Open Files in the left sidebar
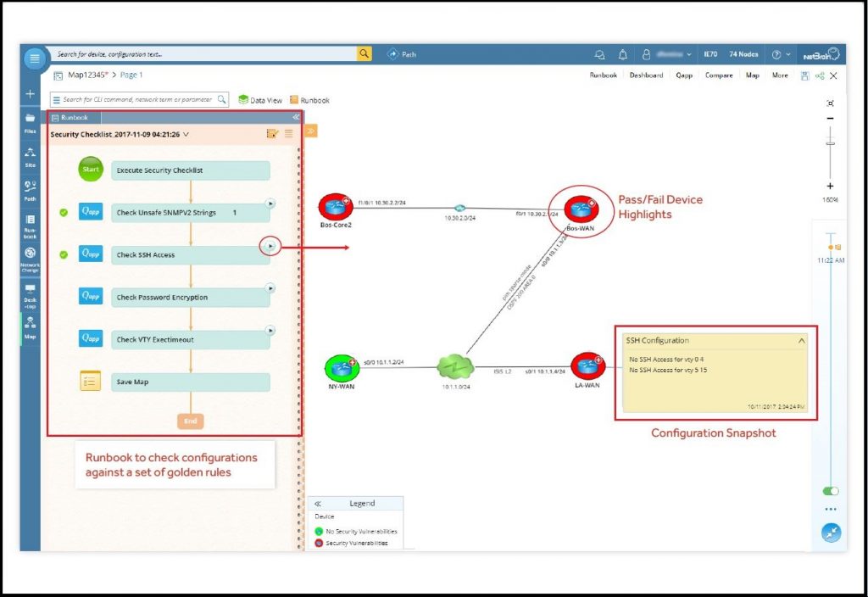868x597 pixels. coord(30,123)
